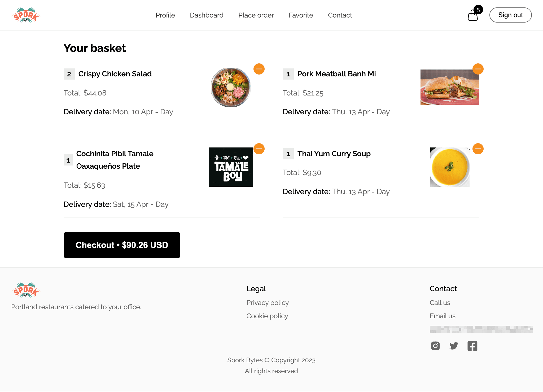Click the Sign out button

tap(510, 15)
